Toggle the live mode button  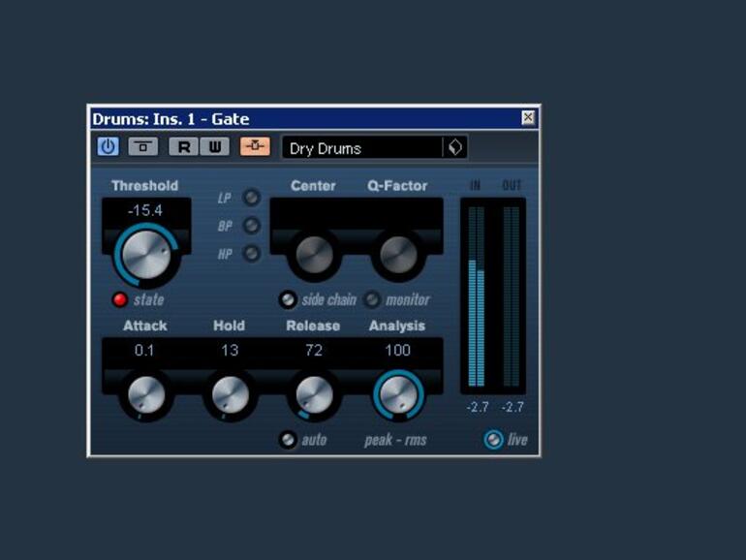[x=493, y=440]
